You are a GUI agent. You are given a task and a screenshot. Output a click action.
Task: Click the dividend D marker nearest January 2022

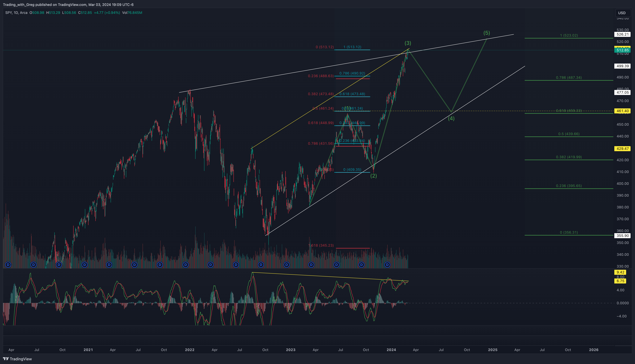[x=185, y=264]
